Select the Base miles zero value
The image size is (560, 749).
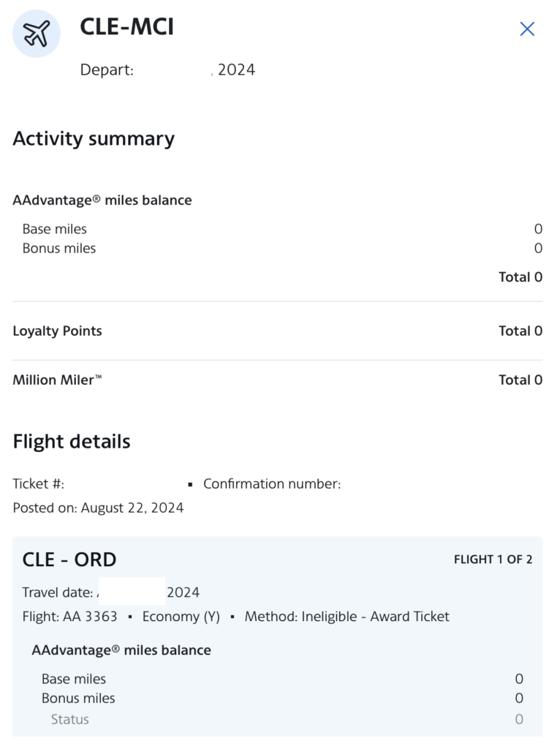click(539, 228)
